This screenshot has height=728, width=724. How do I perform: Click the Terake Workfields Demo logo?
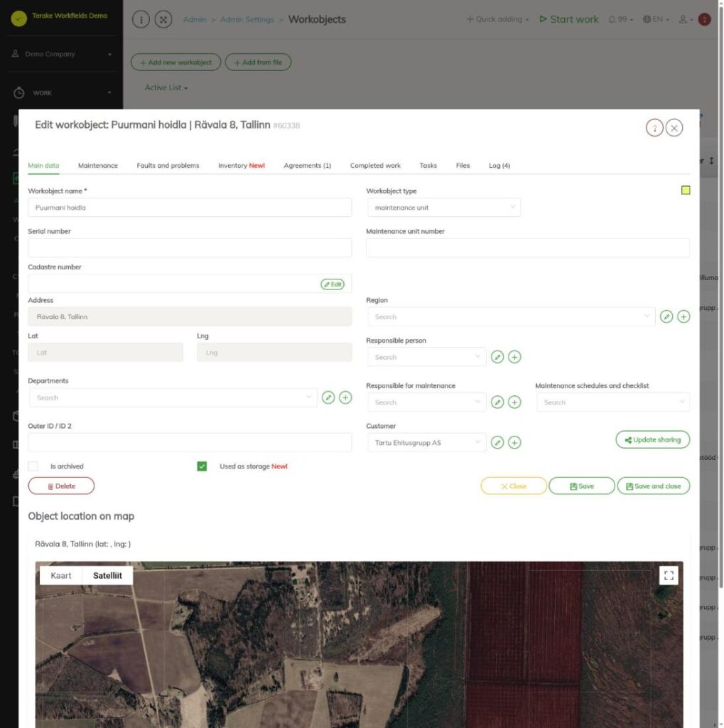pyautogui.click(x=19, y=18)
